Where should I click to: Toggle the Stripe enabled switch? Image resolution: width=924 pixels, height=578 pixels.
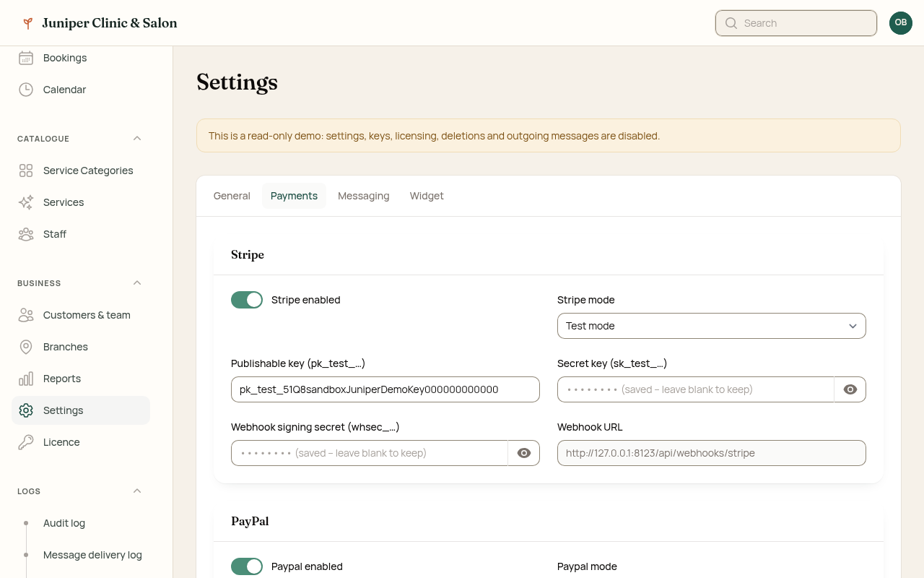click(x=247, y=300)
